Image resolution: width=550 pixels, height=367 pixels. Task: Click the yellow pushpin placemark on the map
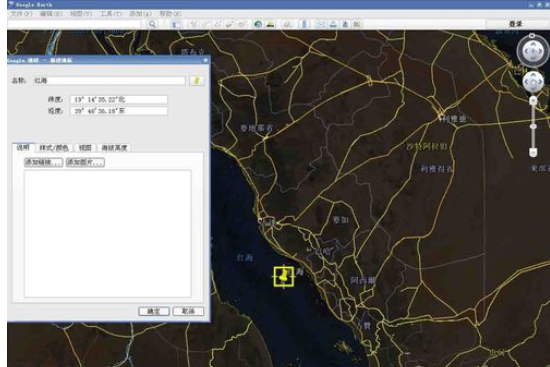(x=284, y=276)
